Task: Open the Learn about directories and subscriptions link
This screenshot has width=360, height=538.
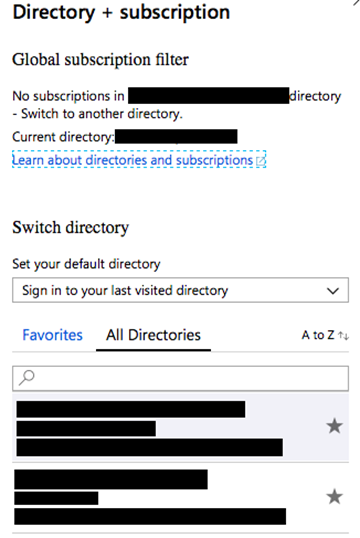Action: point(132,160)
